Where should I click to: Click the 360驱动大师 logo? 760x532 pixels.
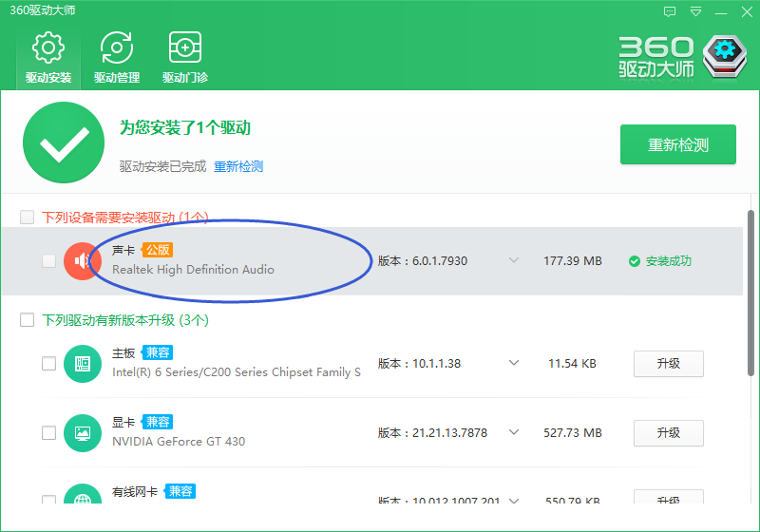tap(682, 57)
